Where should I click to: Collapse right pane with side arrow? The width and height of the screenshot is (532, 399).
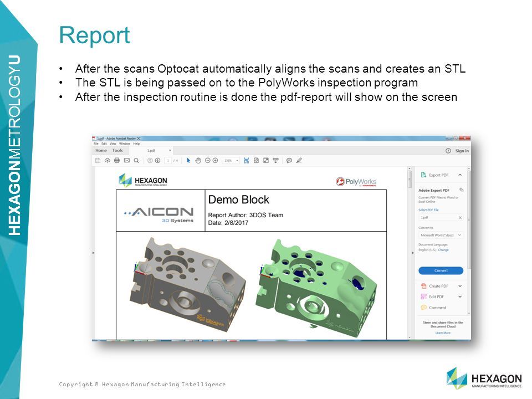tap(412, 253)
